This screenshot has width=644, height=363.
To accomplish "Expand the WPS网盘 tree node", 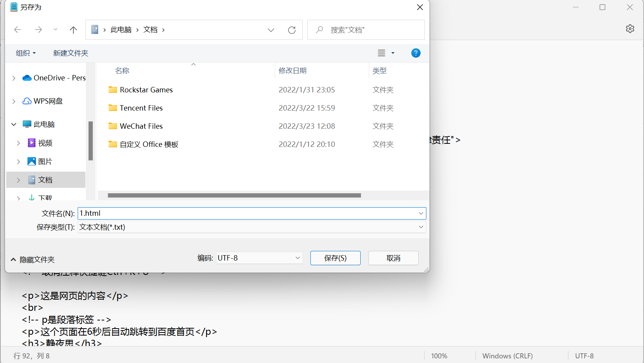I will [14, 101].
